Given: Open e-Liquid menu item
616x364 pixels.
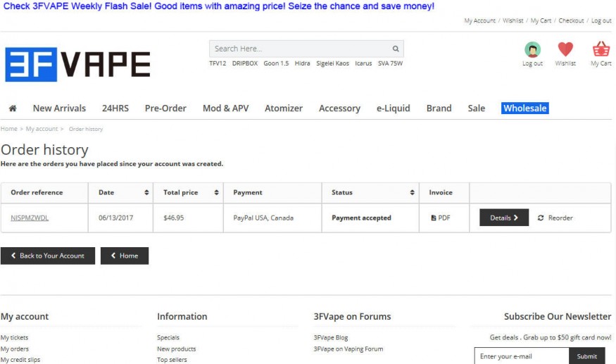Looking at the screenshot, I should click(394, 108).
